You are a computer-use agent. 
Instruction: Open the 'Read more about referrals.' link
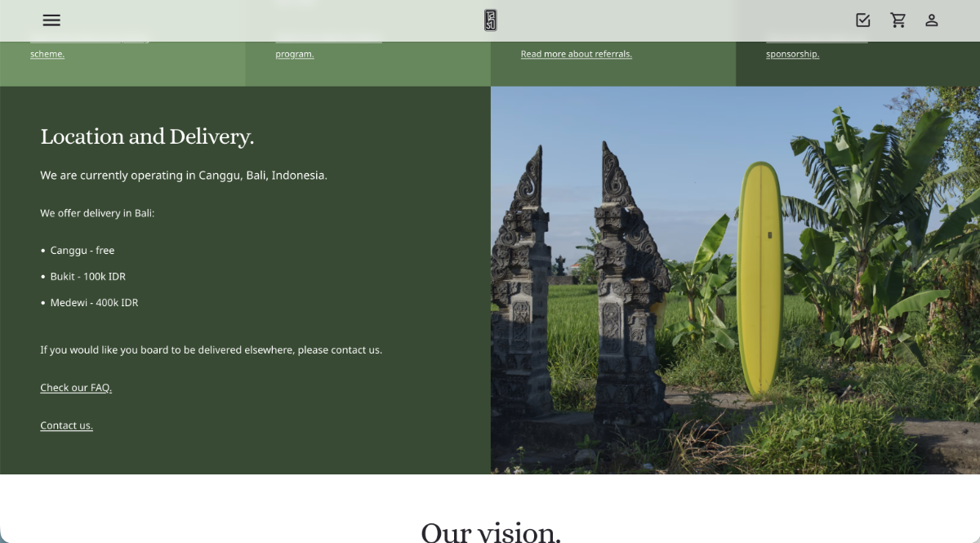point(576,54)
